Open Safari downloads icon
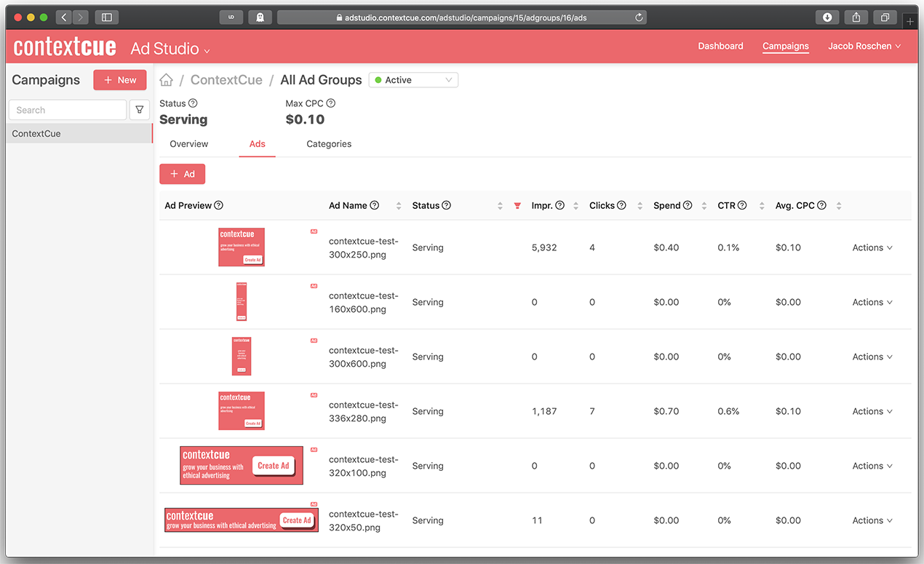 (827, 17)
